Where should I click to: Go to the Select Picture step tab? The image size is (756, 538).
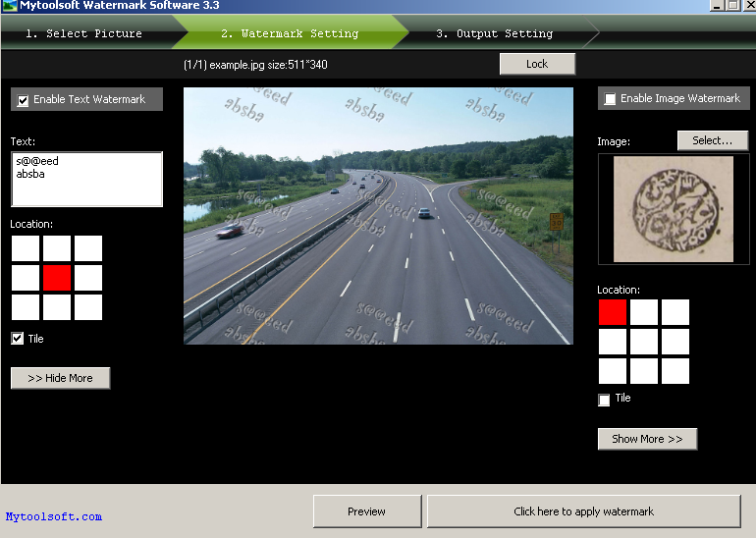83,33
